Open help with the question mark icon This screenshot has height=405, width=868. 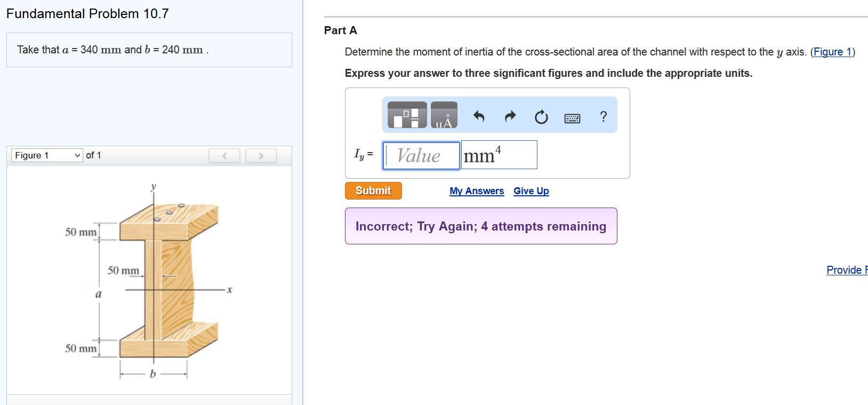pyautogui.click(x=603, y=116)
